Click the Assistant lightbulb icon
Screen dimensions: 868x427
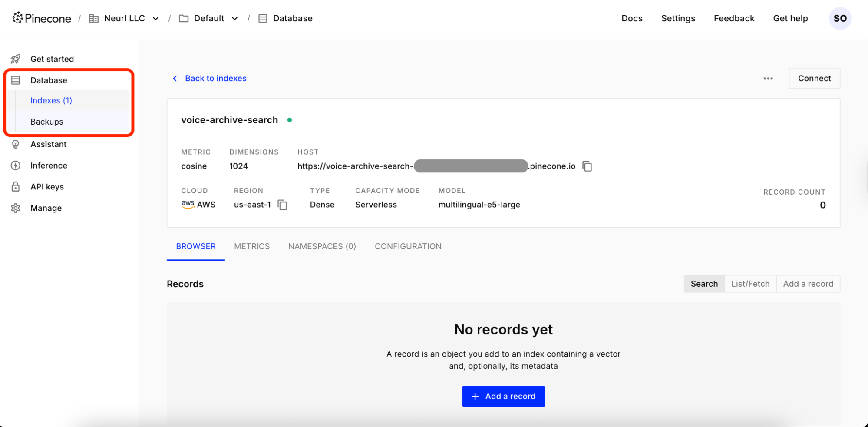(16, 144)
